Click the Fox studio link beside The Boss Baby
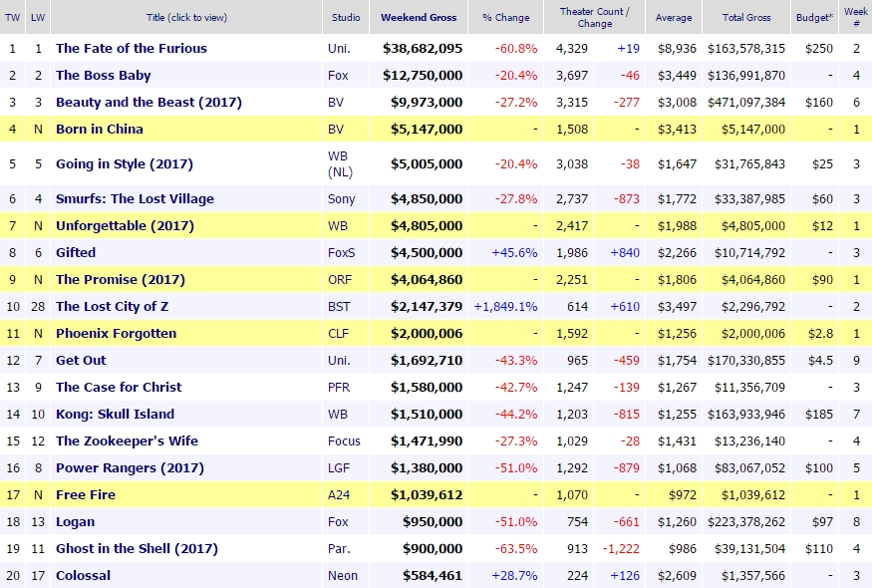 pyautogui.click(x=338, y=75)
